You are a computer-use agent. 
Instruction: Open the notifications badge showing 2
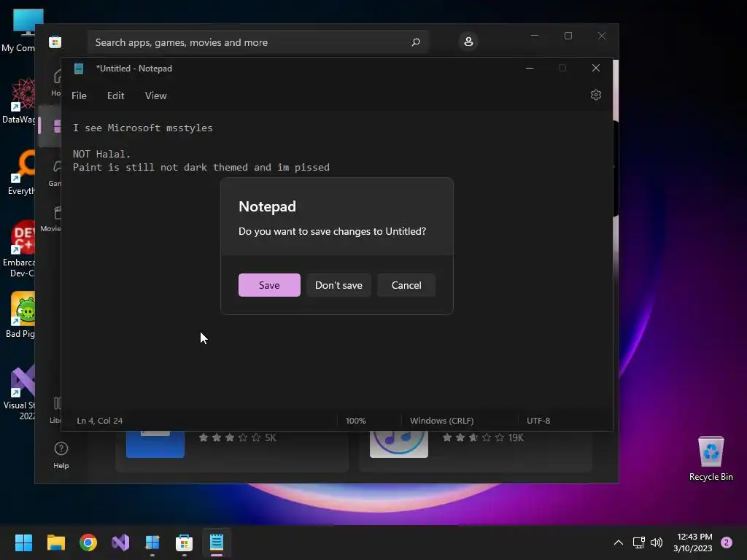tap(727, 542)
